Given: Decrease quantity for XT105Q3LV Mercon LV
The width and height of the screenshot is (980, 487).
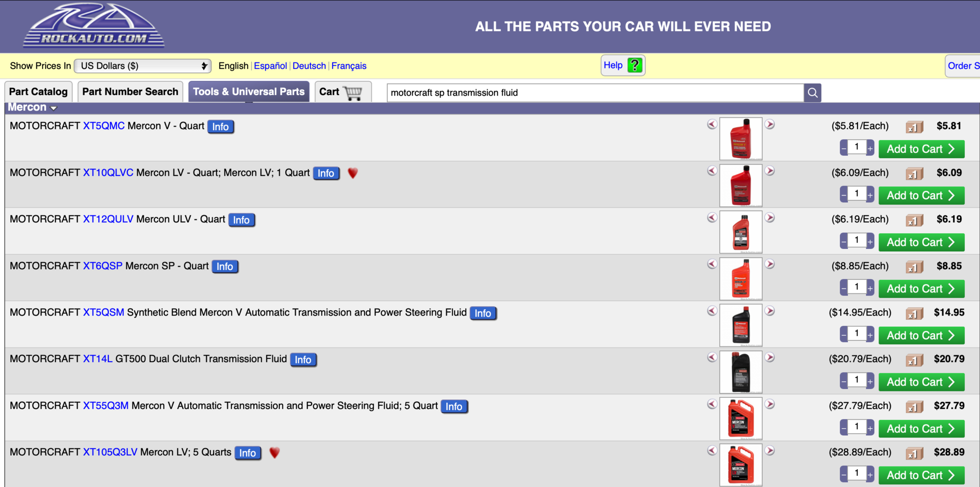Looking at the screenshot, I should tap(844, 474).
